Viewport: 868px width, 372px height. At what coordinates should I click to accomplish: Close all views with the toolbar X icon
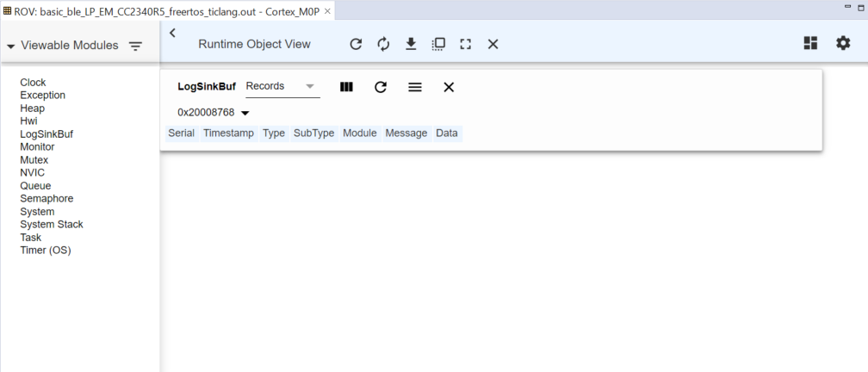tap(493, 44)
